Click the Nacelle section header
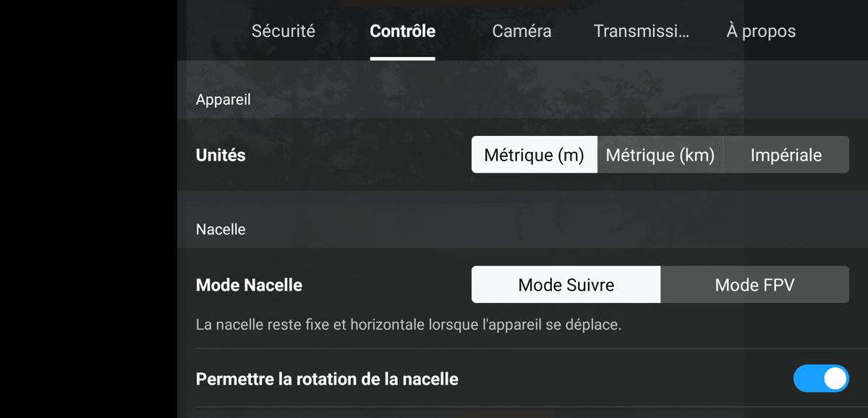Viewport: 868px width, 418px height. pyautogui.click(x=221, y=229)
